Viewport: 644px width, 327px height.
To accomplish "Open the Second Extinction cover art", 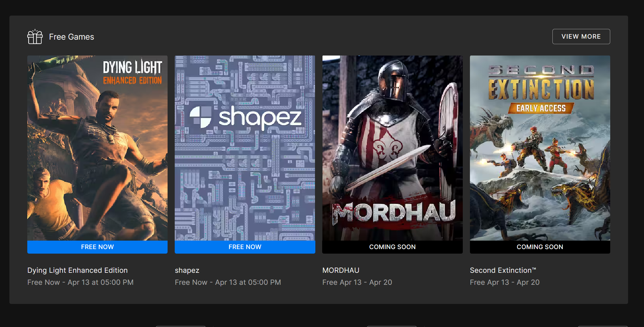I will [540, 148].
